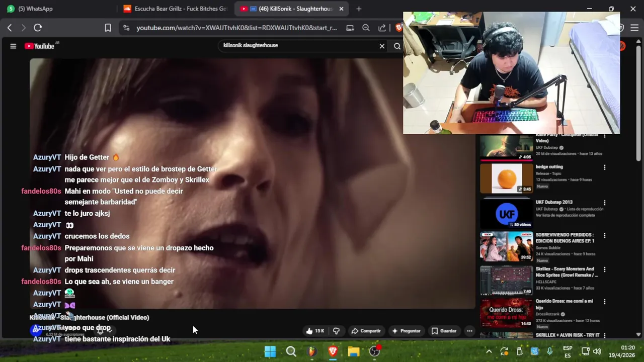Open Sobreviviendo Perdidos video thumbnail

pyautogui.click(x=506, y=247)
